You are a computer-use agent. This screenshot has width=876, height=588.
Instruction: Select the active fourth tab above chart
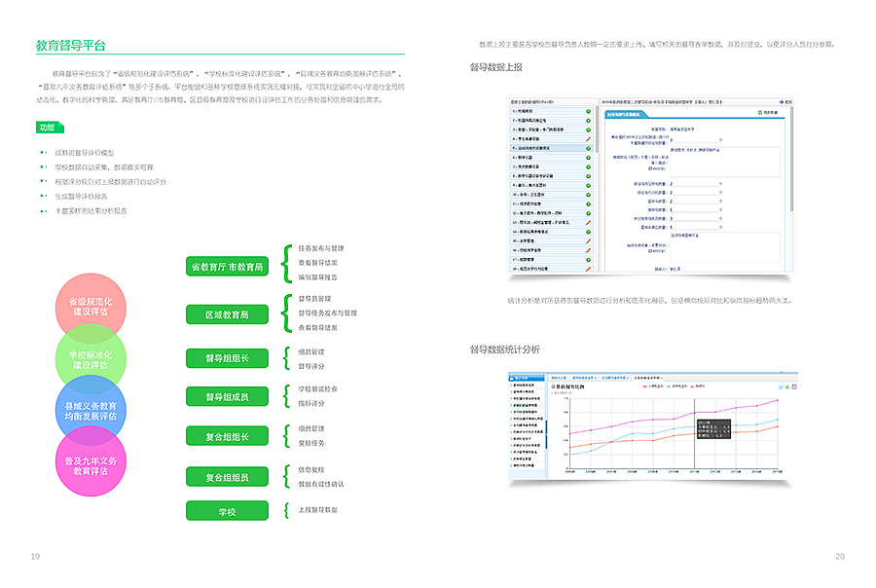(x=648, y=378)
